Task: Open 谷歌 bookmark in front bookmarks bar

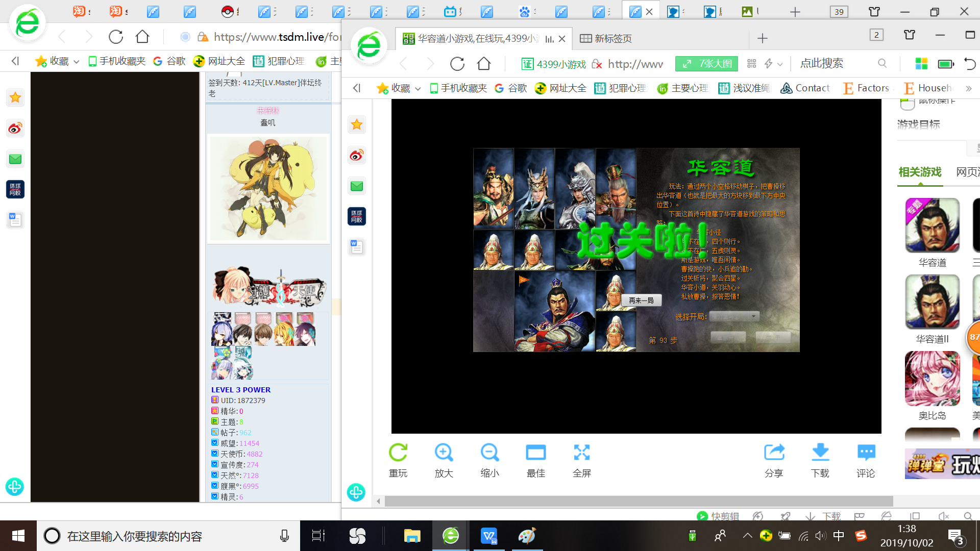Action: click(x=510, y=88)
